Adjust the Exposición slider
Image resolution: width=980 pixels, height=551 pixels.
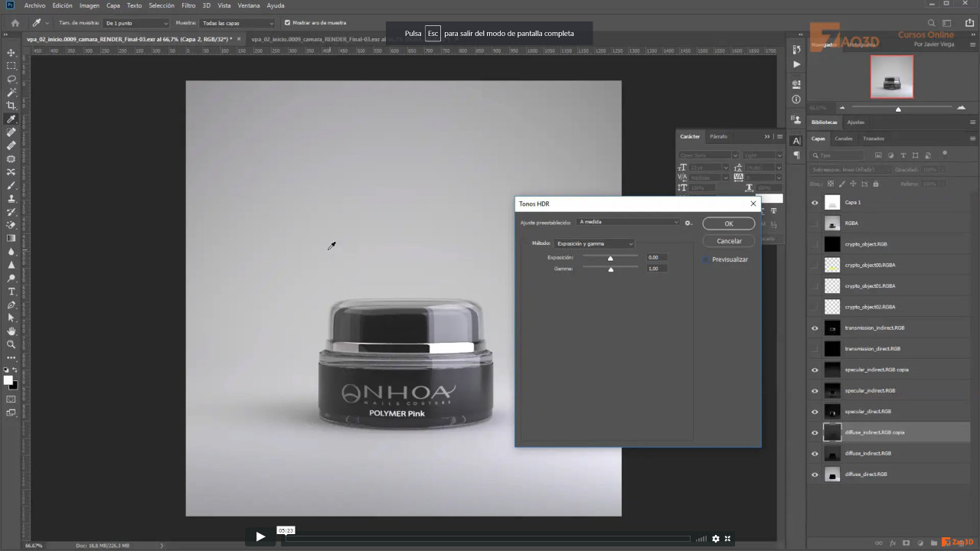point(610,258)
